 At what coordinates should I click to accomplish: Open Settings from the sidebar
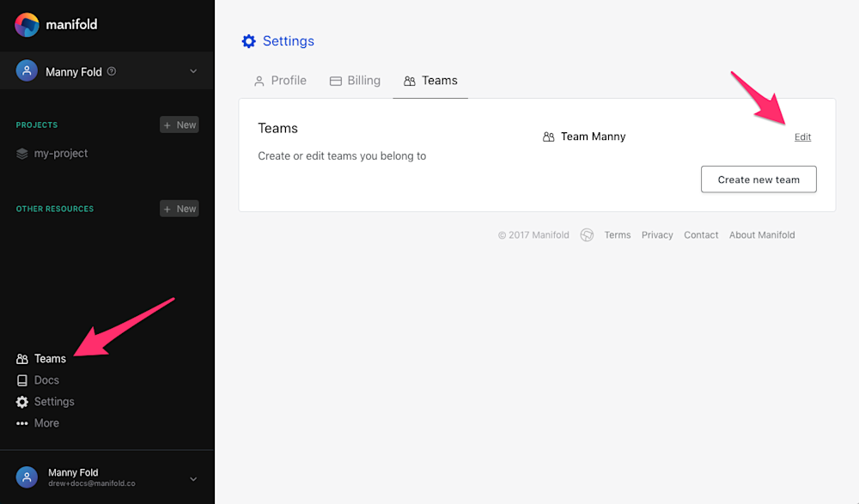point(54,402)
